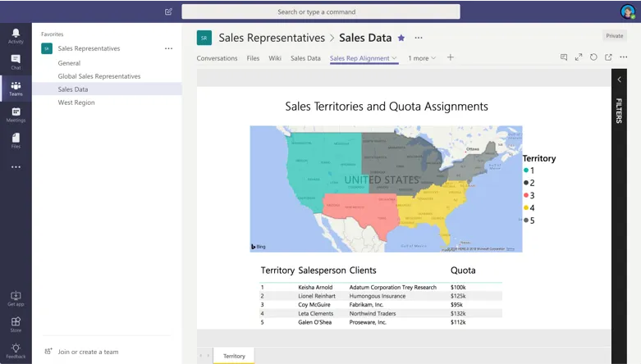641x364 pixels.
Task: Show tab conversation icon
Action: 564,57
